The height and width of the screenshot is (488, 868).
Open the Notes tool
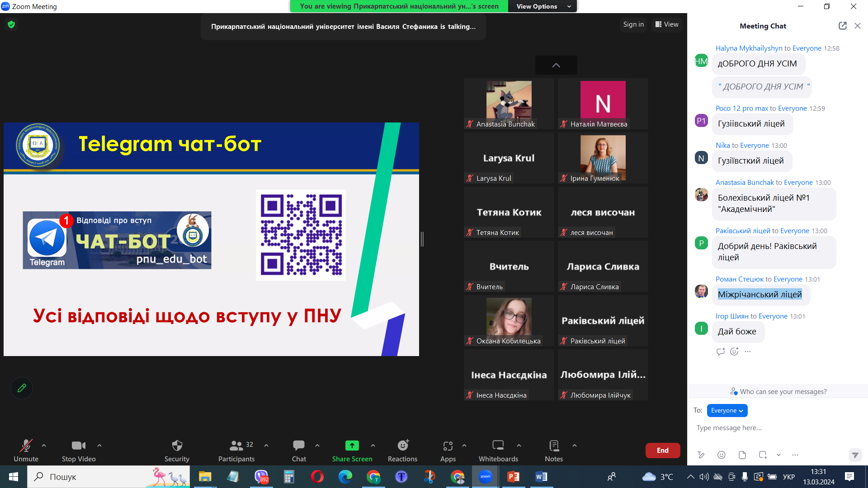(x=553, y=446)
